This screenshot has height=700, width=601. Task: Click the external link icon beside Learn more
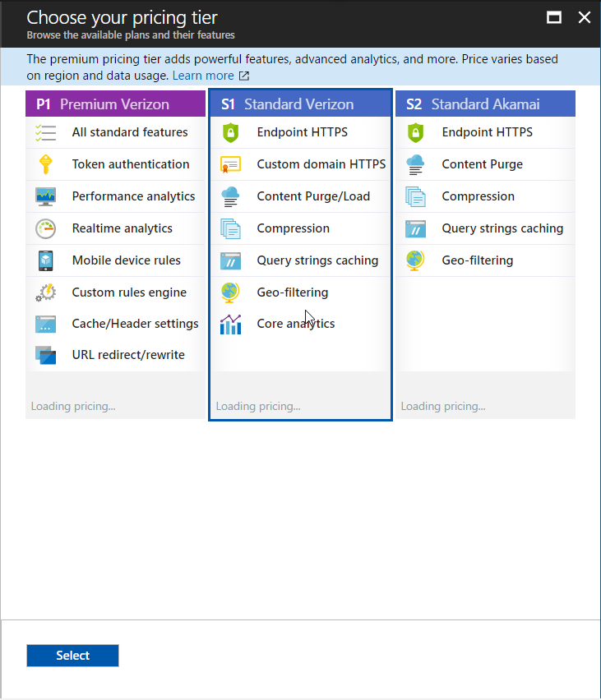coord(244,76)
